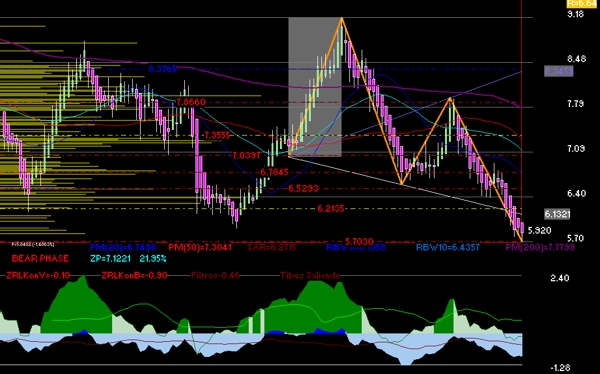Click the 7.09 price axis label
The image size is (600, 374).
[x=576, y=149]
